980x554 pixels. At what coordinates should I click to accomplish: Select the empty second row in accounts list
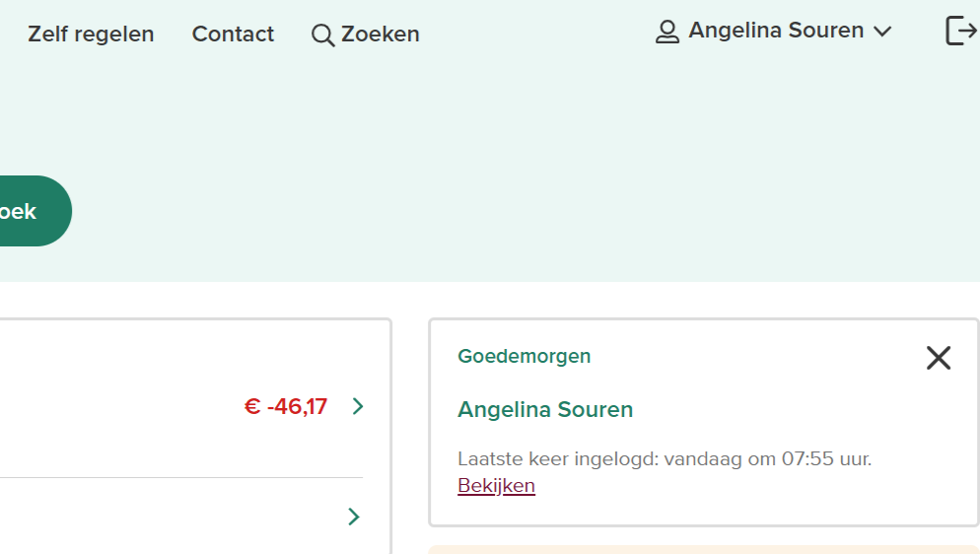click(x=168, y=517)
